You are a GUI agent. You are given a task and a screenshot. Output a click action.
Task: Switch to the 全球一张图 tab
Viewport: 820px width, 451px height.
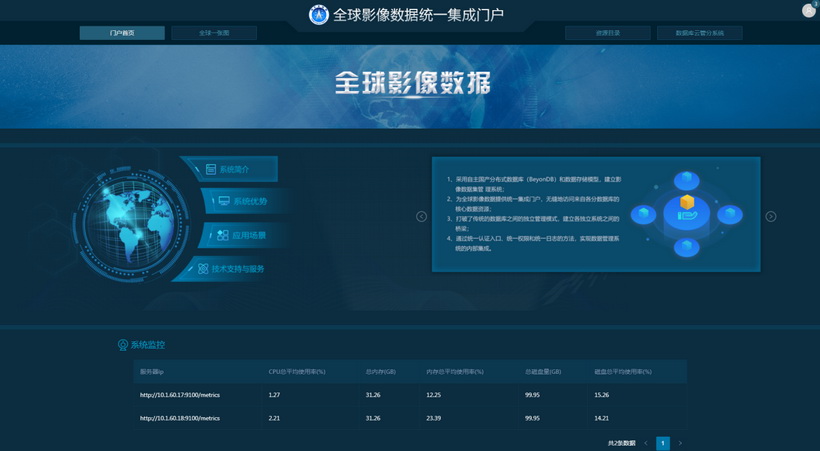tap(214, 33)
